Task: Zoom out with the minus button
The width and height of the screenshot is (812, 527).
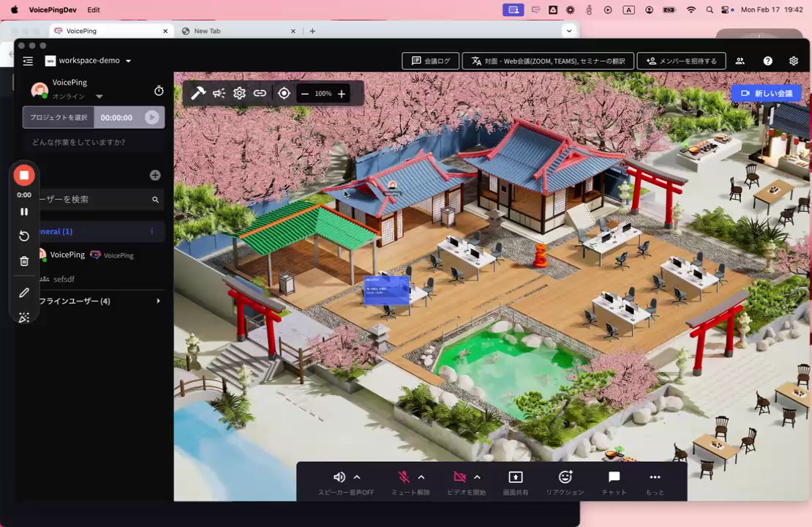Action: (305, 94)
